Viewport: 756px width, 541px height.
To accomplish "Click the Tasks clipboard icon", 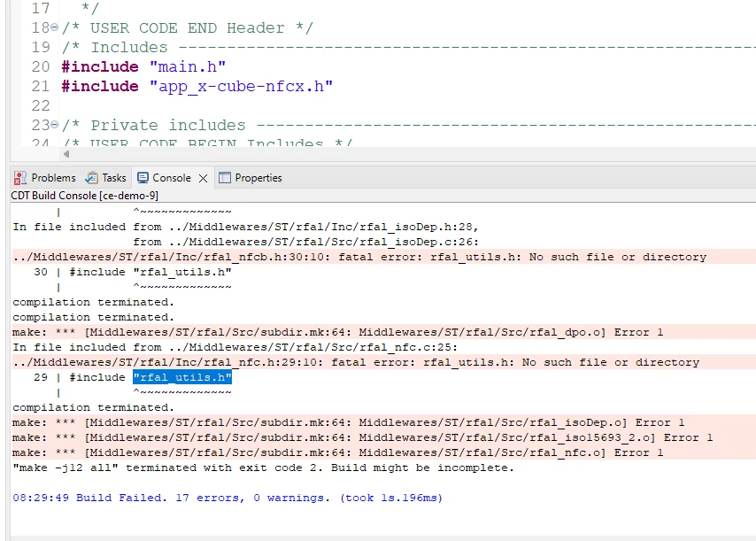I will [x=91, y=178].
